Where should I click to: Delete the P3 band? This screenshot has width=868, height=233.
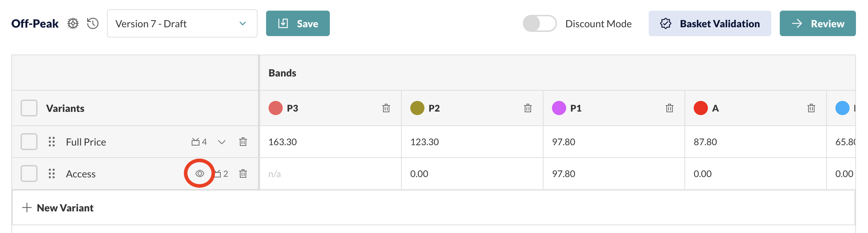click(x=386, y=108)
